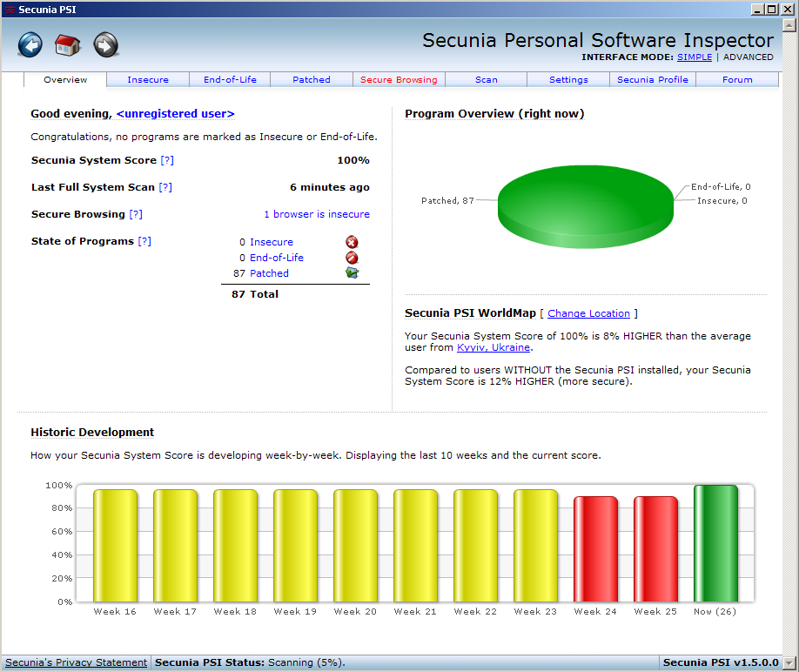Click the Secunia PSI v1.5.0.0 version text
The image size is (799, 672).
(721, 662)
